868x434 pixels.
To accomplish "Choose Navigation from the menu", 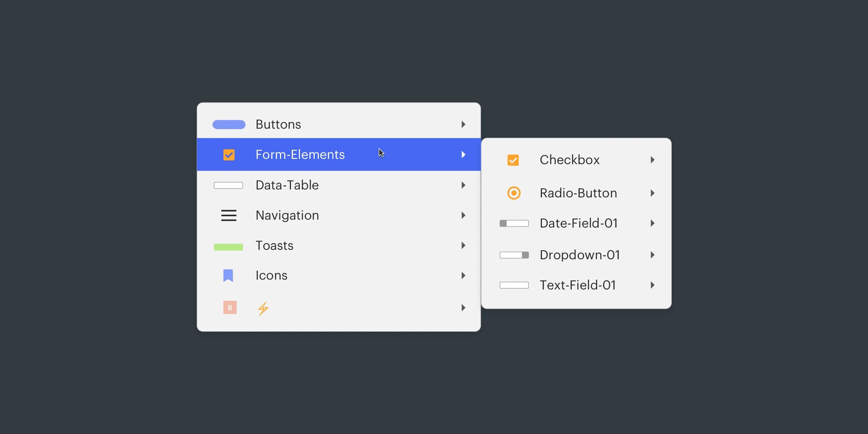I will 339,215.
